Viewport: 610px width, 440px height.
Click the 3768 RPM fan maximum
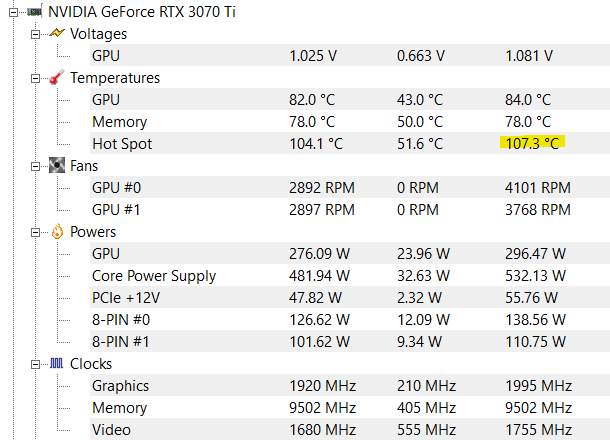click(x=538, y=210)
